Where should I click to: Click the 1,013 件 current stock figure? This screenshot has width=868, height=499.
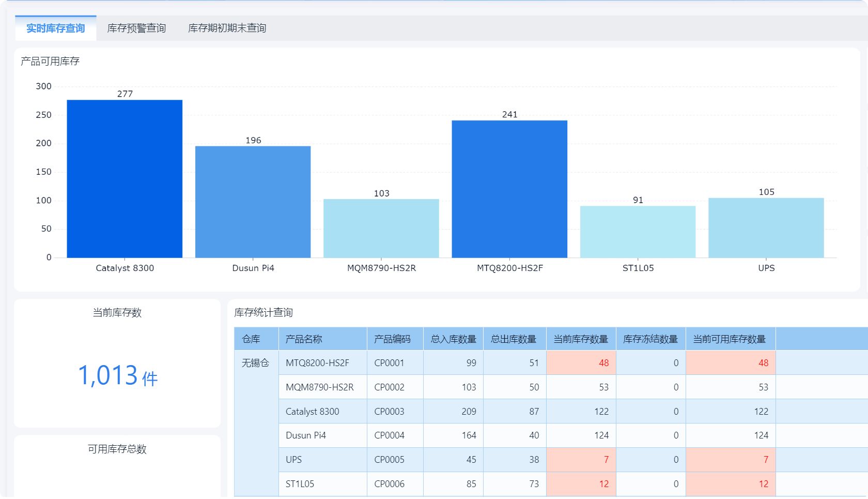pyautogui.click(x=118, y=376)
